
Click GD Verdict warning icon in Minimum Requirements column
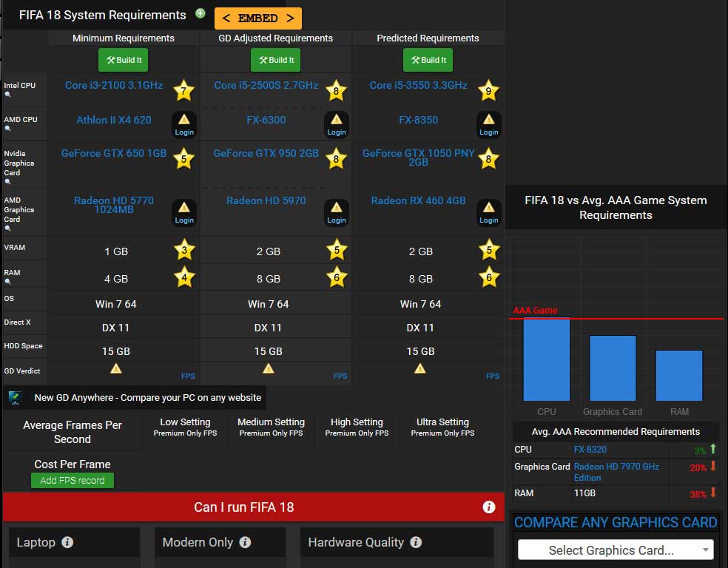(116, 368)
